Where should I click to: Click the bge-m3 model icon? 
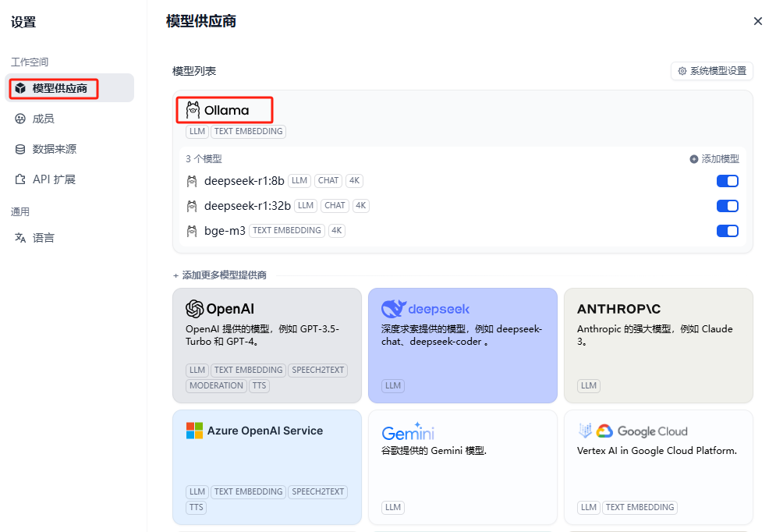pos(192,231)
